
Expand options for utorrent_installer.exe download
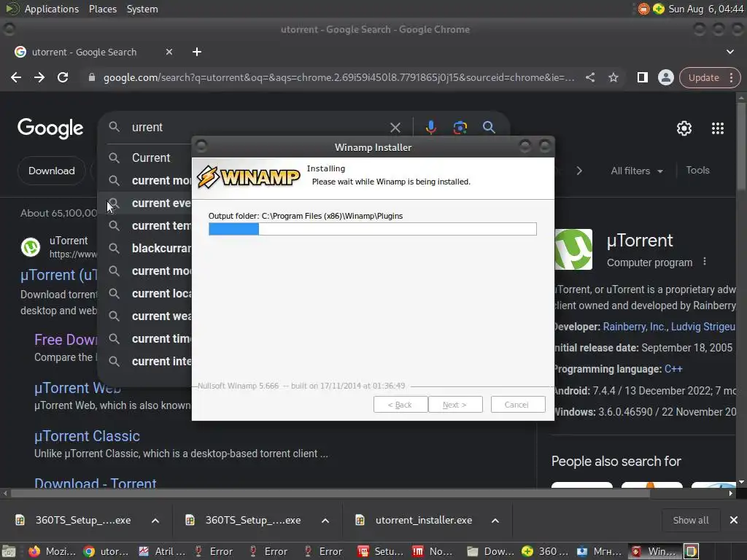tap(495, 521)
